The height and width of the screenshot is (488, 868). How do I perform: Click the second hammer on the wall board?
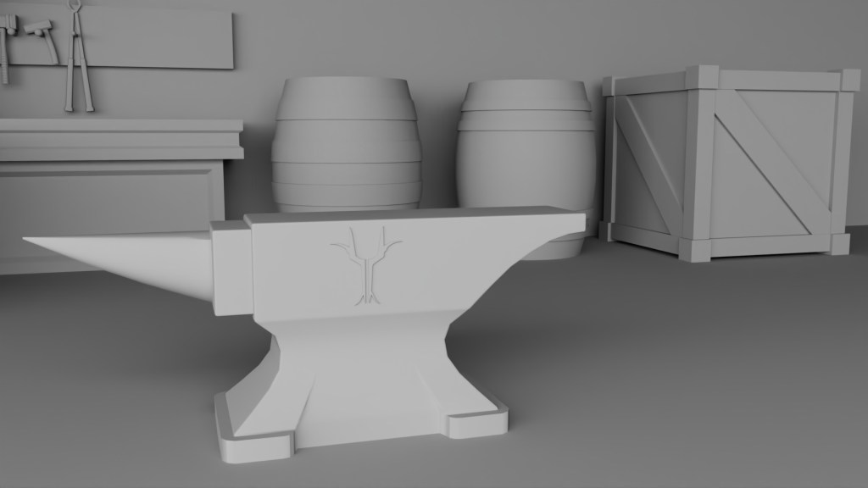(x=42, y=39)
